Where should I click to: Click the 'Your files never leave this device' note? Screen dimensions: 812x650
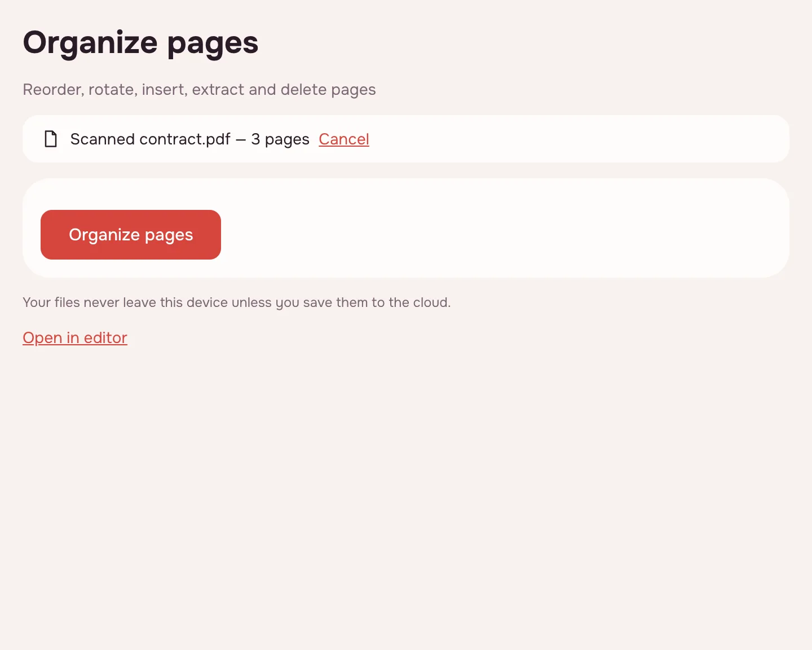point(237,302)
